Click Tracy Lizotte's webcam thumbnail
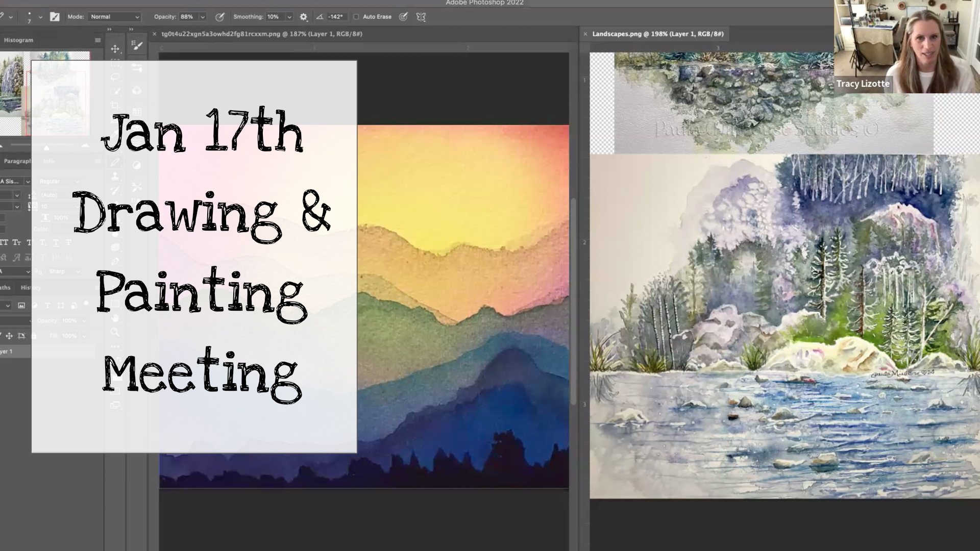The image size is (980, 551). point(907,46)
